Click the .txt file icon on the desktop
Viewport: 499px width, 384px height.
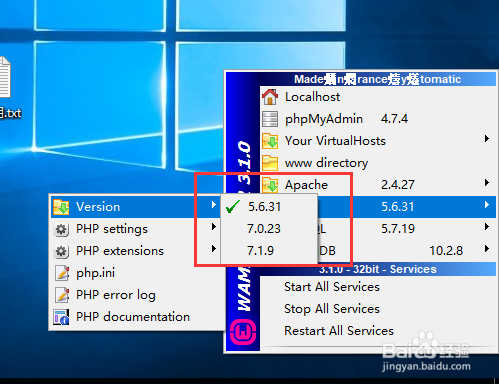click(x=5, y=77)
